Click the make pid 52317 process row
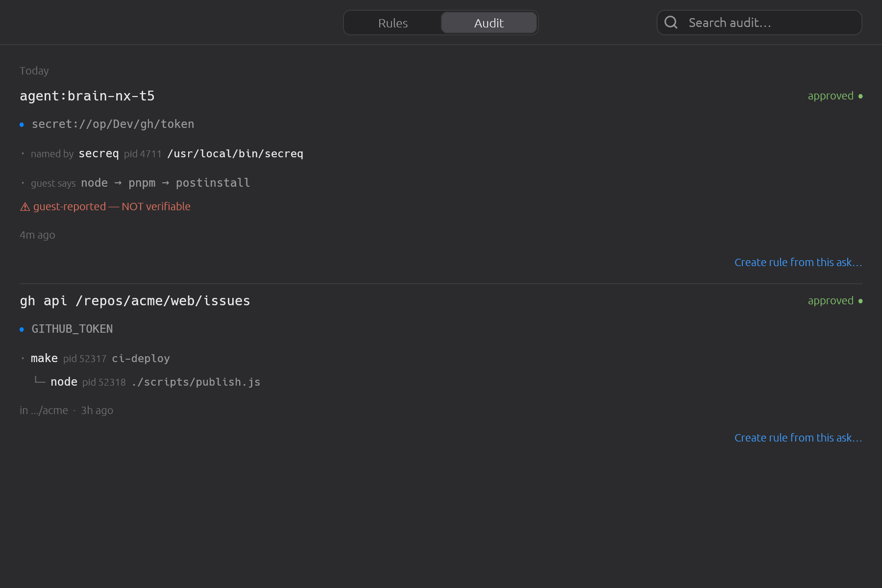This screenshot has height=588, width=882. 100,359
